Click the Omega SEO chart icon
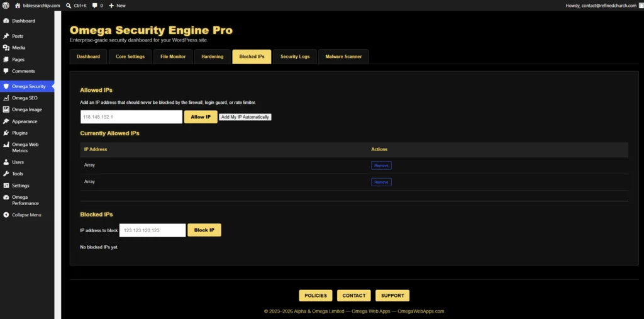This screenshot has width=644, height=319. 6,98
